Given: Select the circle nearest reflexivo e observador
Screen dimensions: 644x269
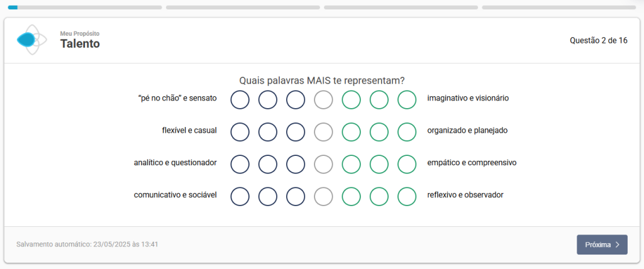Looking at the screenshot, I should click(407, 196).
